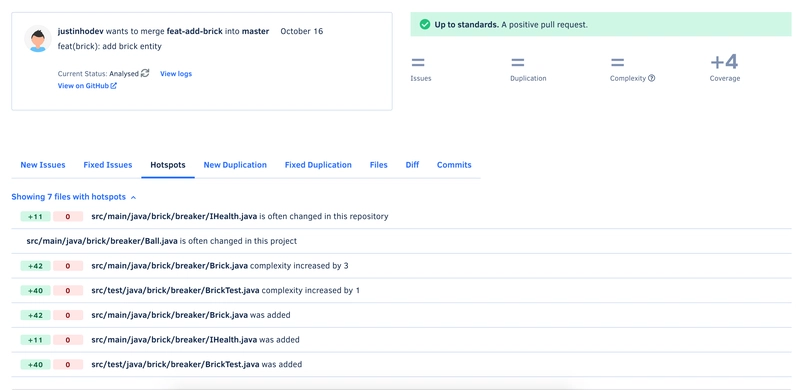Click the +4 Coverage metric
The image size is (800, 390).
724,68
